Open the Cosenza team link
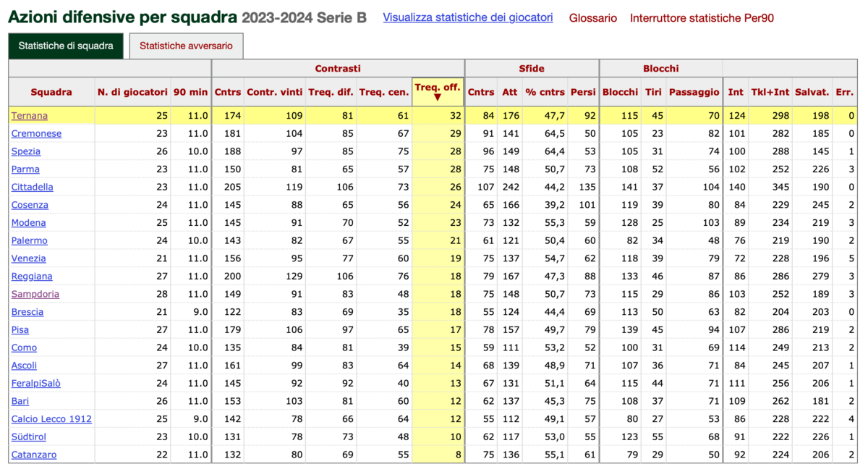The height and width of the screenshot is (472, 868). (30, 205)
